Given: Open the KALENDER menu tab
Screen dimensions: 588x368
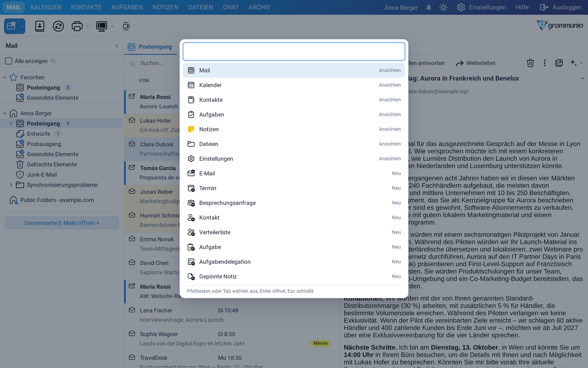Looking at the screenshot, I should (46, 7).
